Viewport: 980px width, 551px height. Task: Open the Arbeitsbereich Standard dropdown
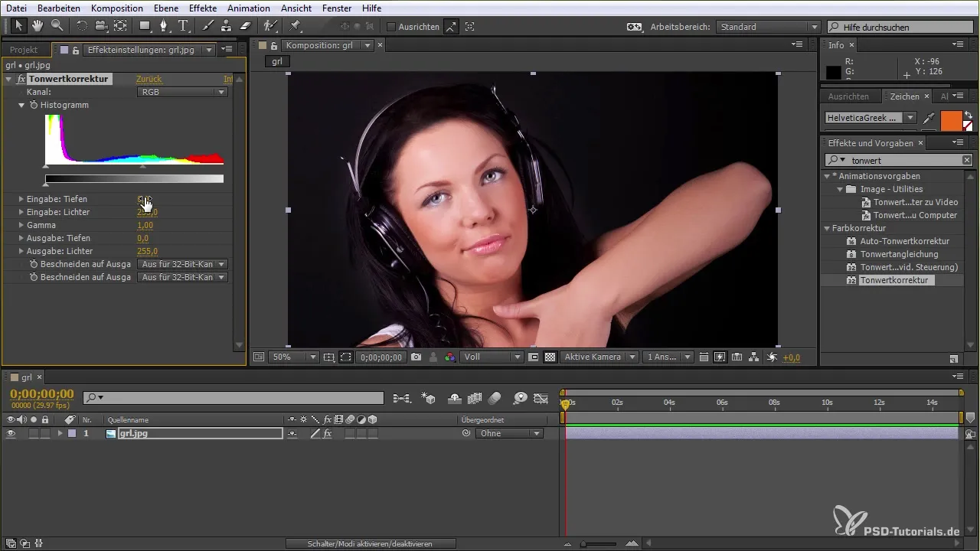(x=769, y=27)
